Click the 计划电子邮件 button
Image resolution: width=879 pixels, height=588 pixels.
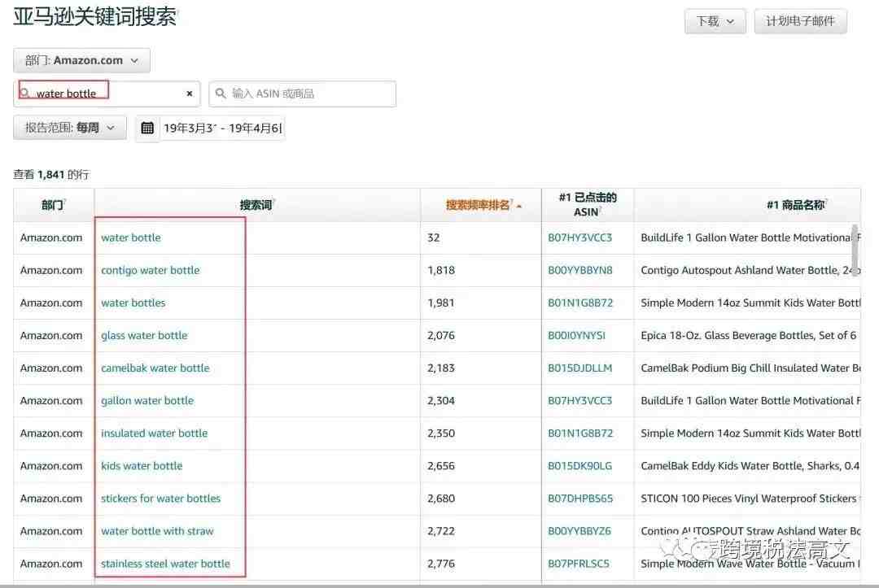pyautogui.click(x=800, y=21)
